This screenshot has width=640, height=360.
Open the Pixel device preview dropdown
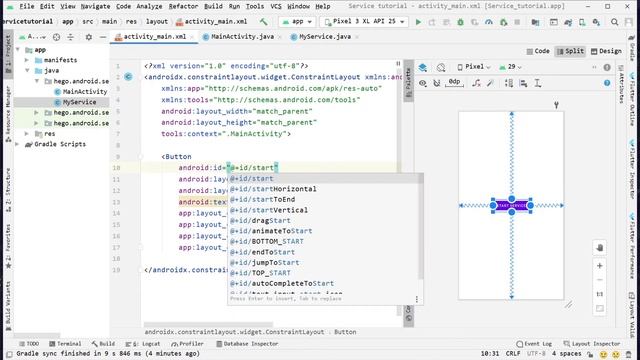point(474,67)
